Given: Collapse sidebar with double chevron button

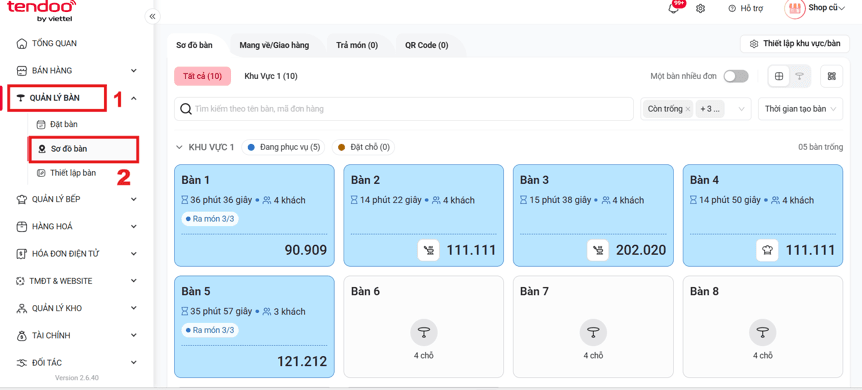Looking at the screenshot, I should (x=152, y=17).
